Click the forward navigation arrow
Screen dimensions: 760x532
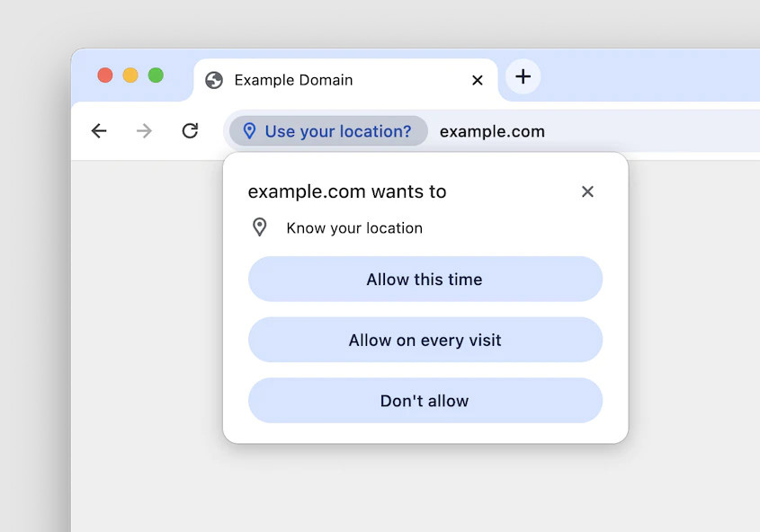[x=144, y=130]
